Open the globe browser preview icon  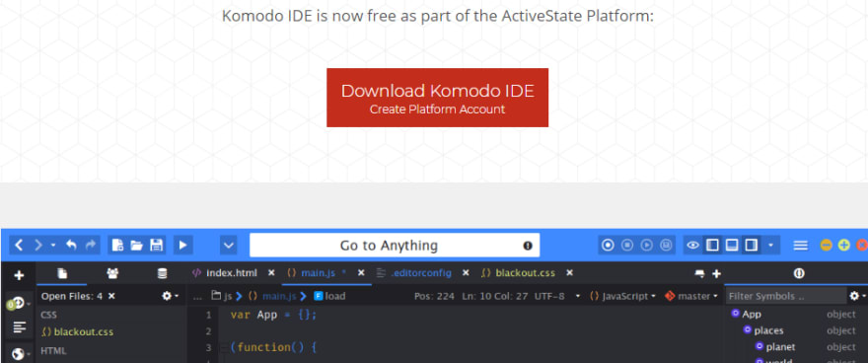18,353
